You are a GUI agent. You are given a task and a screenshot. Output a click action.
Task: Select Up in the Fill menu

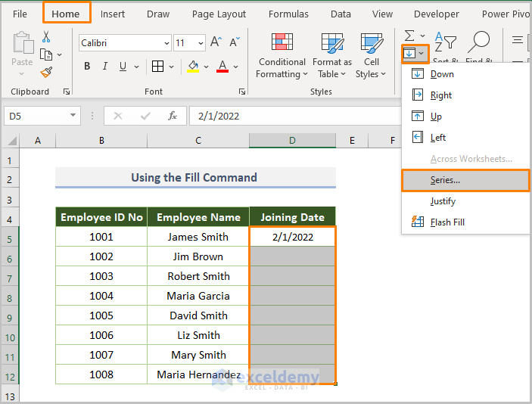[465, 117]
